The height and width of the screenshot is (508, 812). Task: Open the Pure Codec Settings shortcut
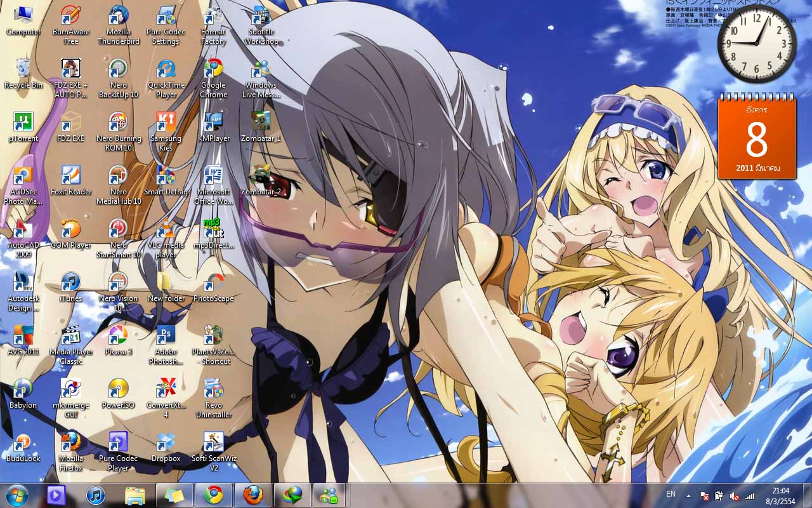[166, 25]
